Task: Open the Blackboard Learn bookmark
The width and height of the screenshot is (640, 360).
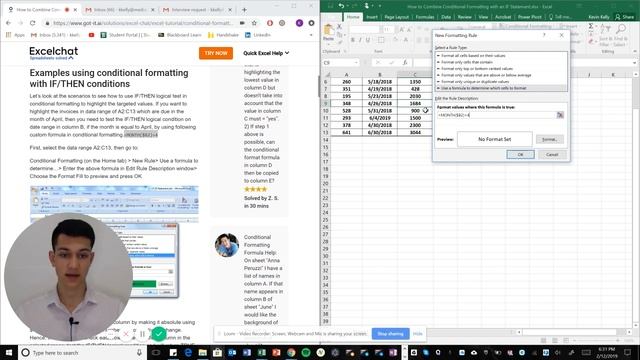Action: click(180, 35)
